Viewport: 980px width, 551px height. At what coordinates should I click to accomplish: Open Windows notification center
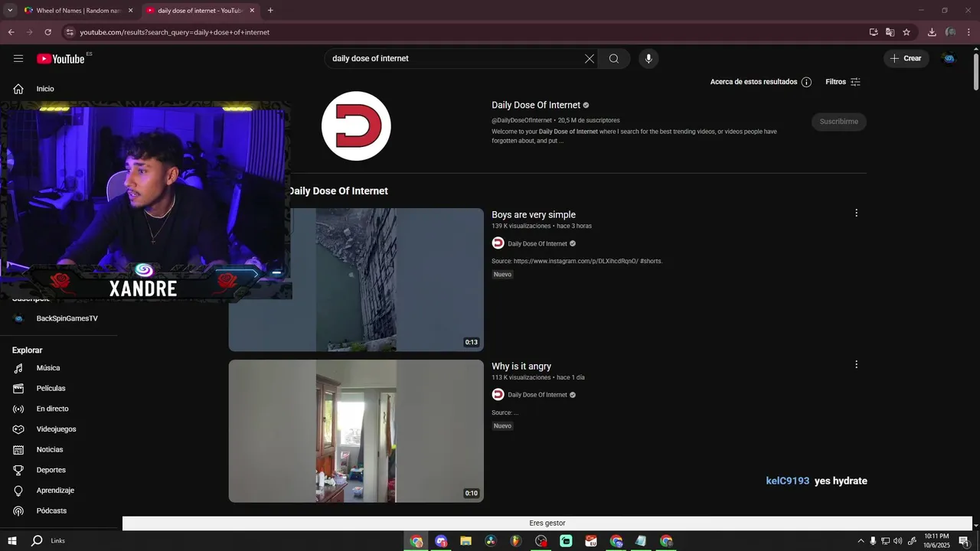964,541
